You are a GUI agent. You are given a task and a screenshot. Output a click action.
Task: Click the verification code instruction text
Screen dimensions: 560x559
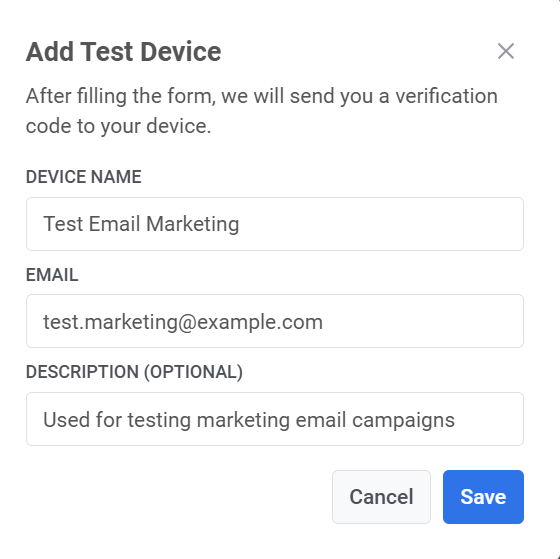pos(261,111)
